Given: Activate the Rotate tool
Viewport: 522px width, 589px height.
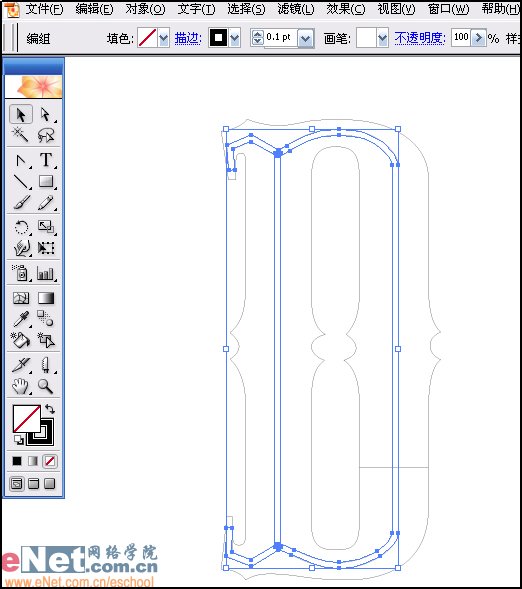Looking at the screenshot, I should [21, 227].
